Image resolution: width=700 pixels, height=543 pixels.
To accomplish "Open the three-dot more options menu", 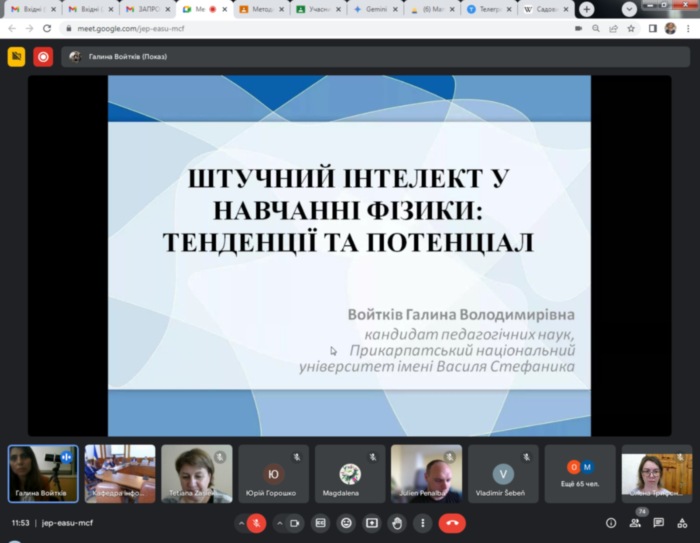I will [423, 523].
